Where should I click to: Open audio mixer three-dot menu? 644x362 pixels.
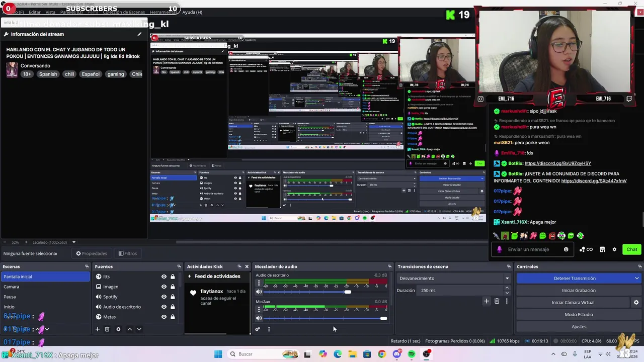point(269,329)
